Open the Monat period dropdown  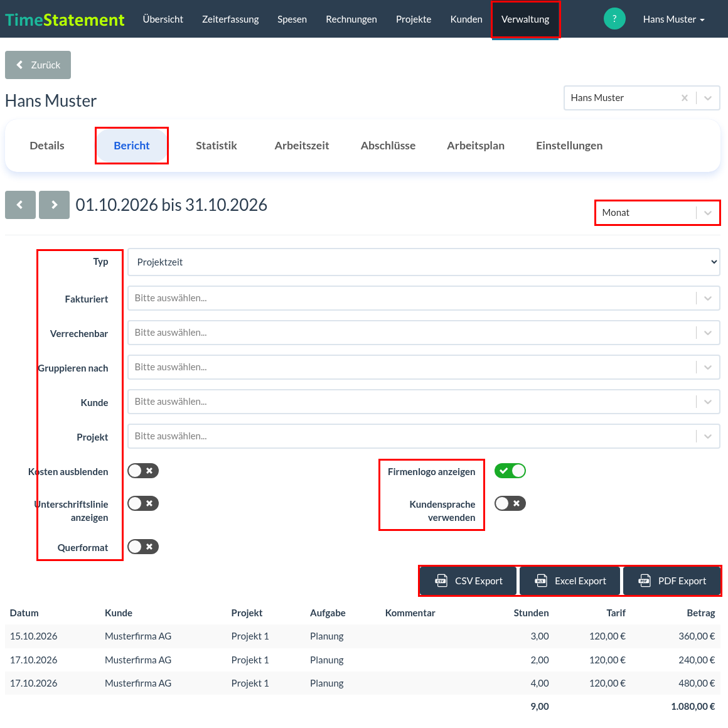(658, 213)
